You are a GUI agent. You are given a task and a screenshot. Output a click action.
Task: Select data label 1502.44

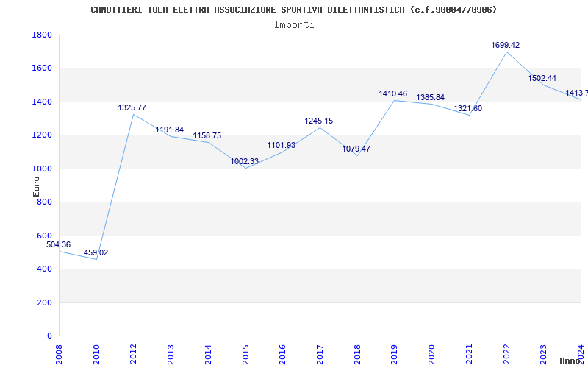(x=542, y=79)
